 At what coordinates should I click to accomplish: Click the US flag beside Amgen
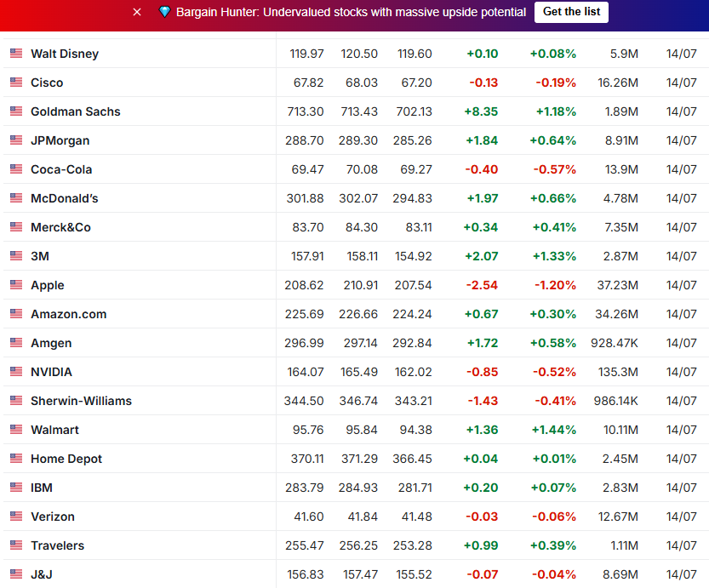16,343
